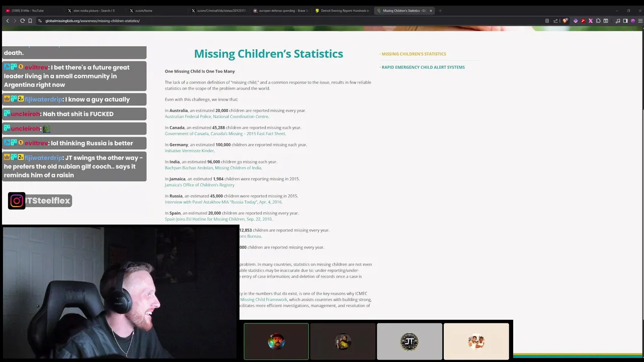Open site settings icon beside the URL
Image resolution: width=644 pixels, height=362 pixels.
40,21
